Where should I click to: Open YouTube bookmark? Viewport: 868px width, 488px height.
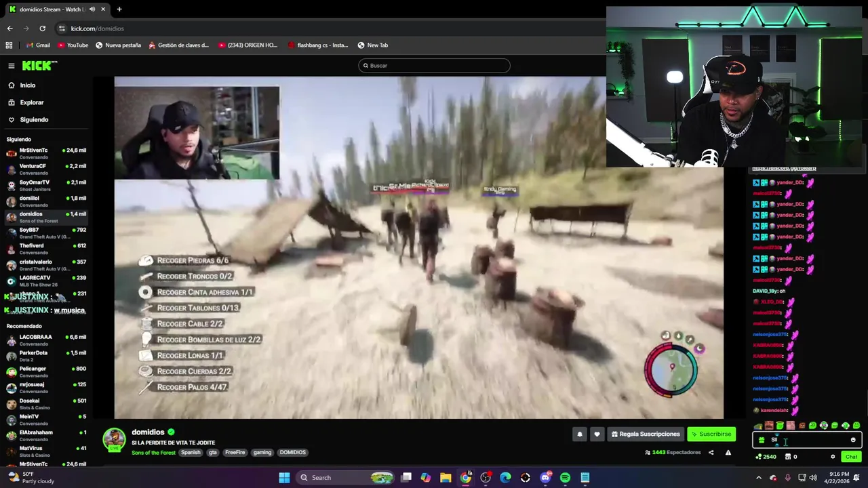point(73,45)
